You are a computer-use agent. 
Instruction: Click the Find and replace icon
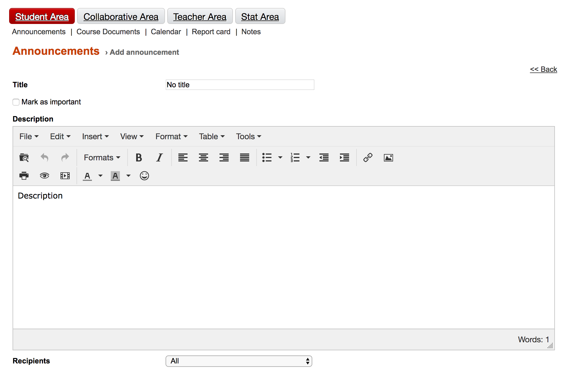click(x=24, y=157)
